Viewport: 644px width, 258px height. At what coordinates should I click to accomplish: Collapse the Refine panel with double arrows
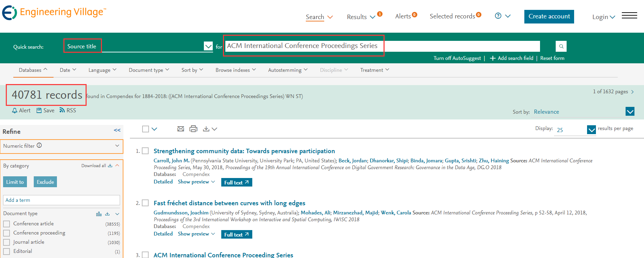pos(117,130)
